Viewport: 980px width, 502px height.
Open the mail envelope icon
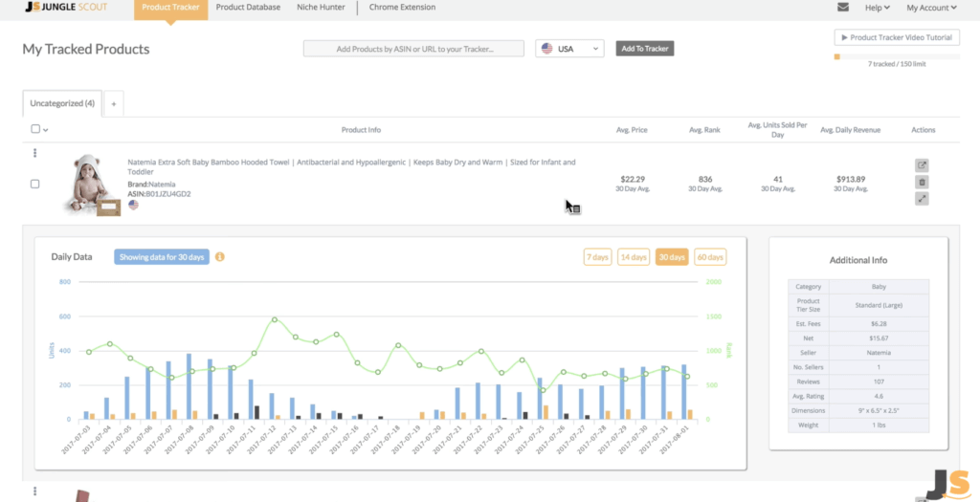coord(843,8)
